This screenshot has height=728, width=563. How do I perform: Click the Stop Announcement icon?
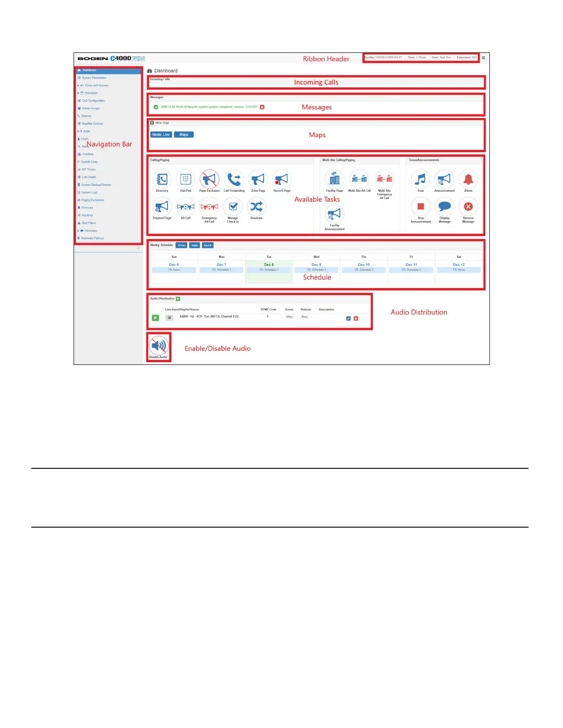coord(420,207)
